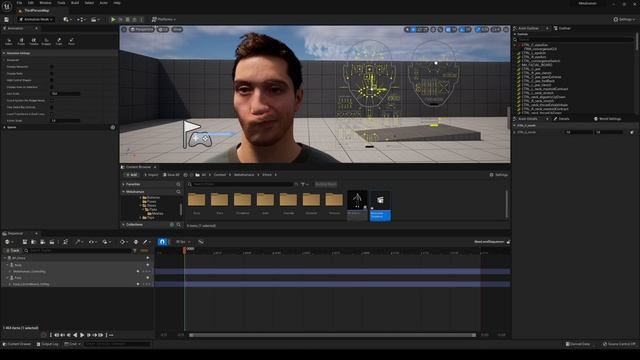Click the Sequencer auto-key icon
Viewport: 640px width, 360px height.
point(136,242)
